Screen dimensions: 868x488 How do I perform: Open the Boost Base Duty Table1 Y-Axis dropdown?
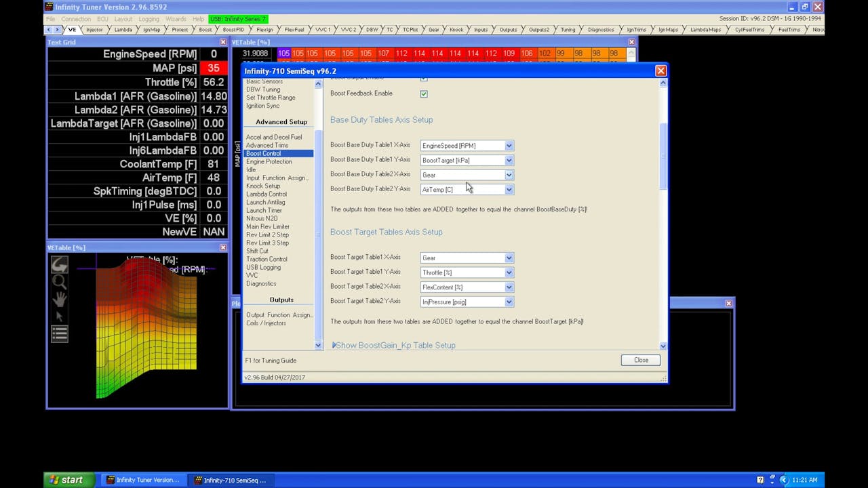click(x=509, y=160)
